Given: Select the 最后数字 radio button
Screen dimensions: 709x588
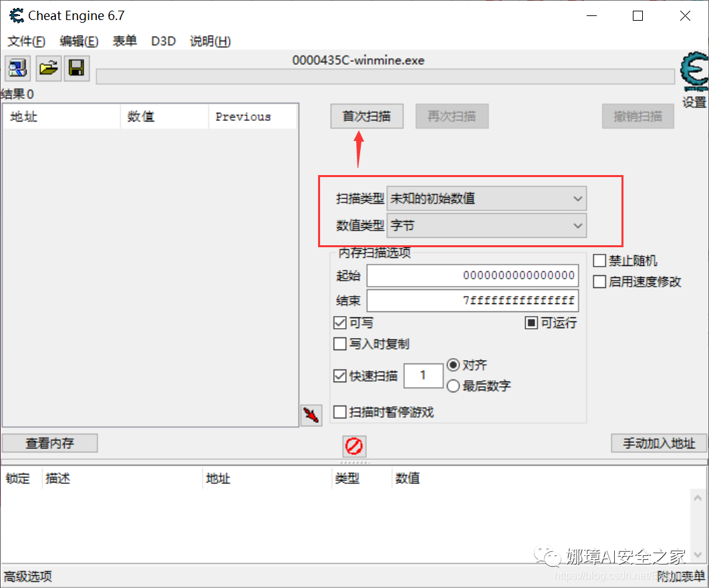Looking at the screenshot, I should [453, 386].
